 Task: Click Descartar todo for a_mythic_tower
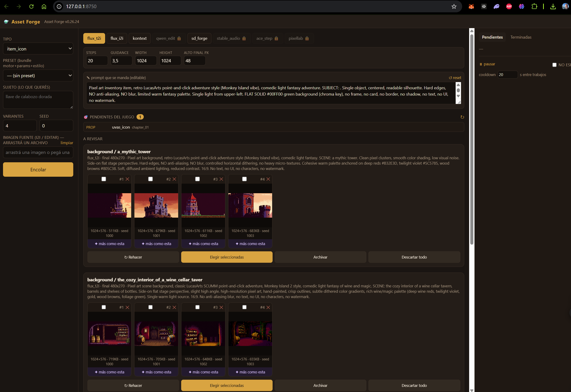tap(414, 257)
